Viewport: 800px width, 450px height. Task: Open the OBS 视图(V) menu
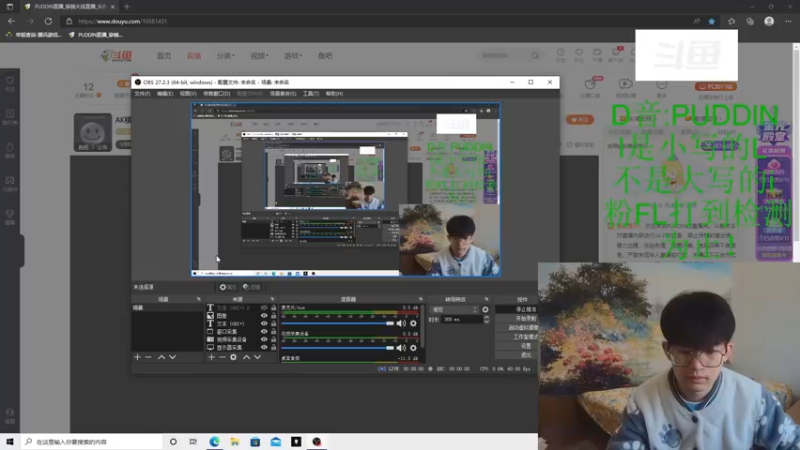pos(188,94)
